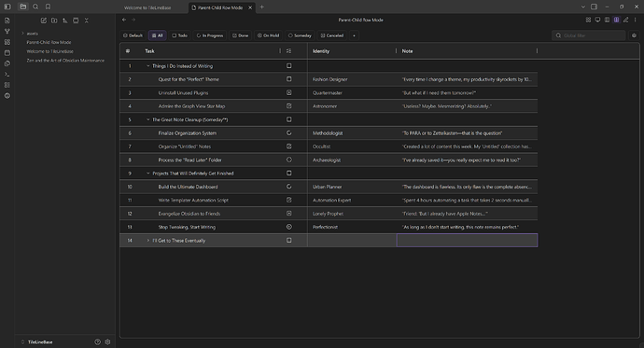Collapse Things I Do Instead of Writing group
644x348 pixels.
click(x=148, y=66)
